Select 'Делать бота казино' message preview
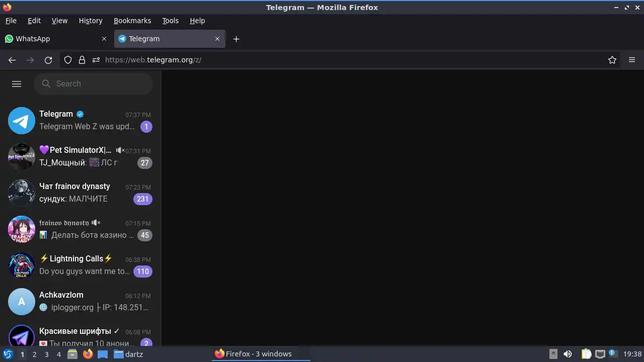The image size is (644, 362). click(87, 235)
